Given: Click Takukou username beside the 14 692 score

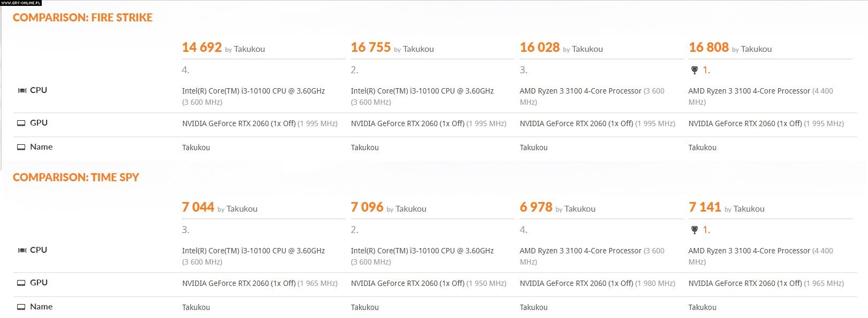Looking at the screenshot, I should pyautogui.click(x=249, y=49).
